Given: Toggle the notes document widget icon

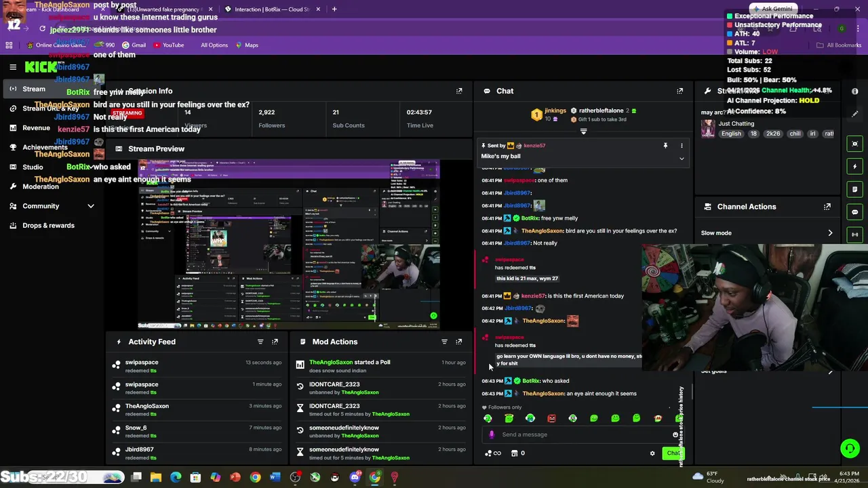Looking at the screenshot, I should [855, 189].
